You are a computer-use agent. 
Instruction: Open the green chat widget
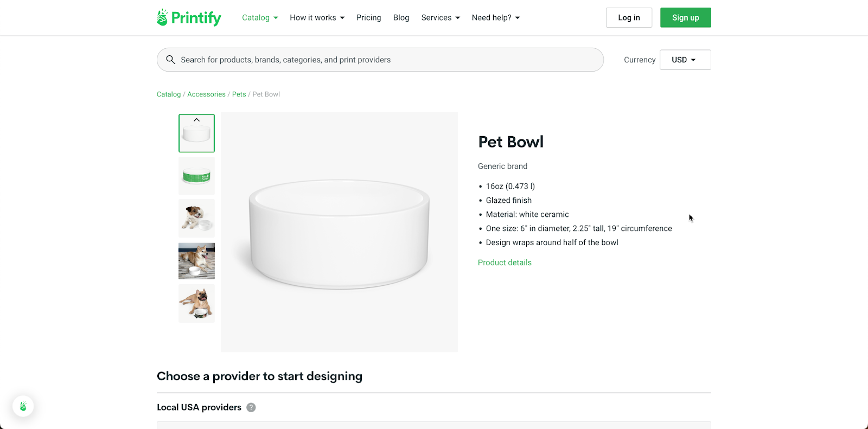pyautogui.click(x=23, y=406)
